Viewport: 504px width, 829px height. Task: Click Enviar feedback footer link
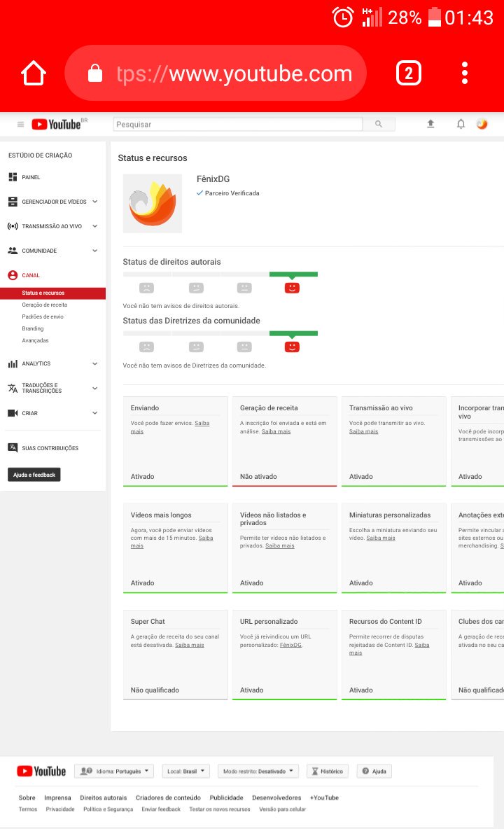[x=160, y=809]
